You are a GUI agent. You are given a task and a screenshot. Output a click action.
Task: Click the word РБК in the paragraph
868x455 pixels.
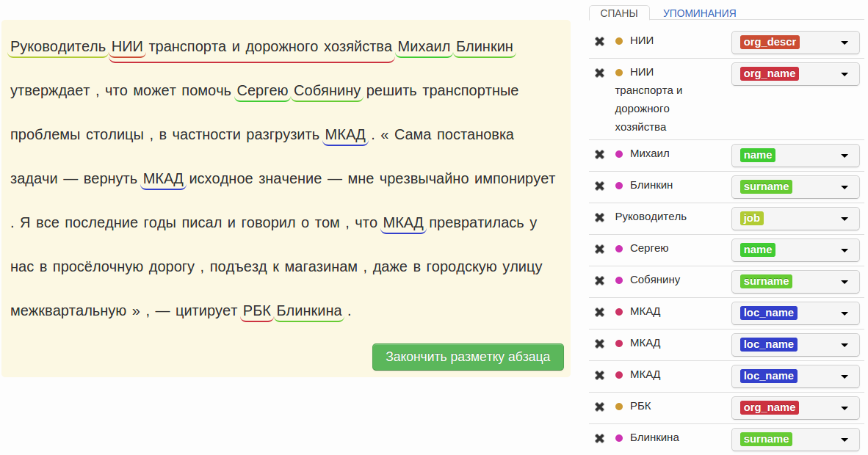click(x=257, y=311)
